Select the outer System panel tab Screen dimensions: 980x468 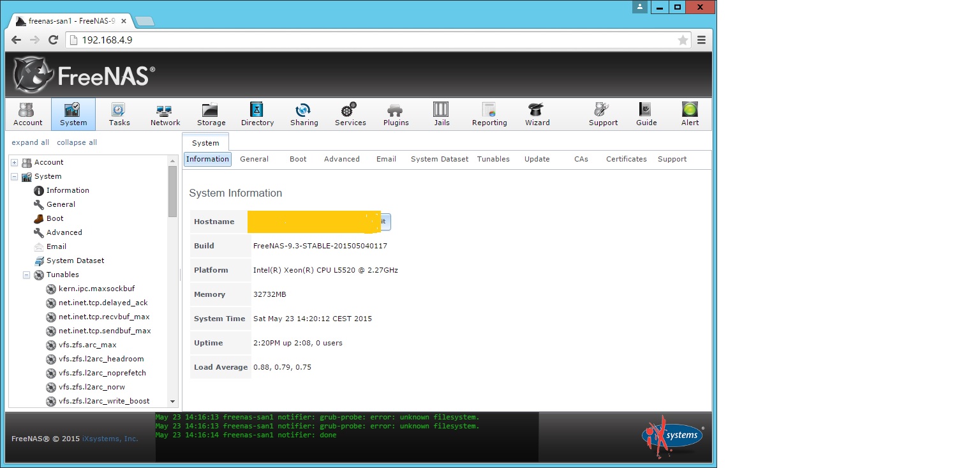(x=205, y=142)
